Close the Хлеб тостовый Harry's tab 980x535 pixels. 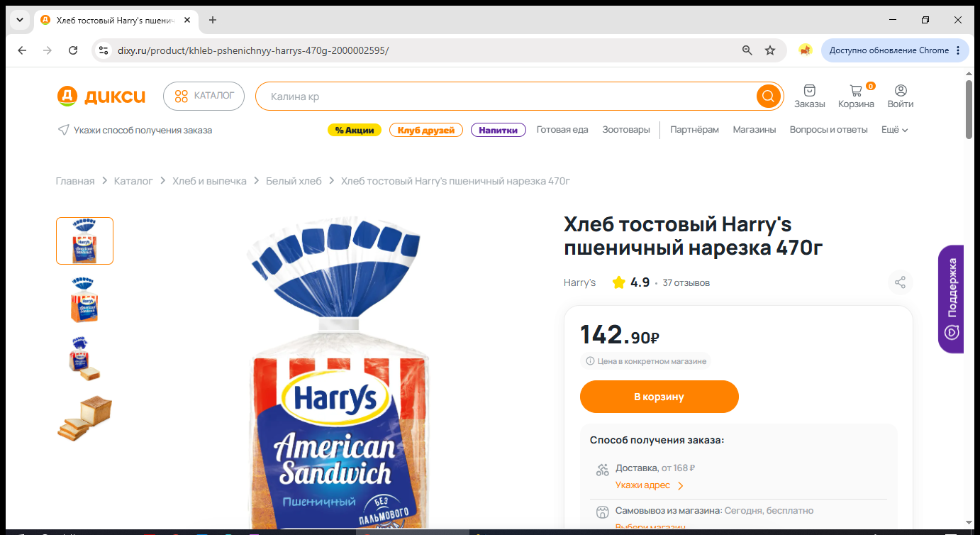187,20
